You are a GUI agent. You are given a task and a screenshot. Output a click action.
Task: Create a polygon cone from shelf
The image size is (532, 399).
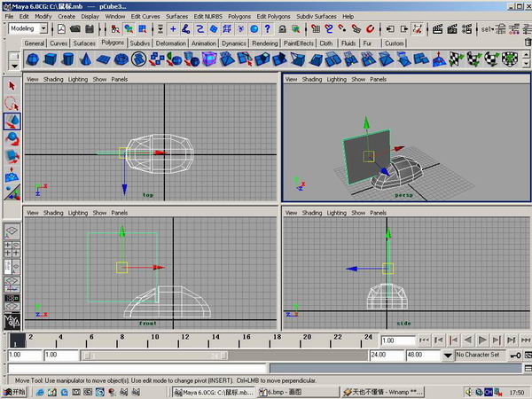(85, 59)
